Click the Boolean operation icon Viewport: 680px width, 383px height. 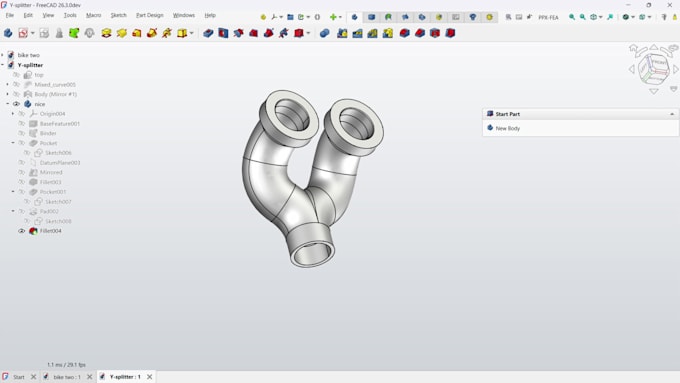tap(325, 33)
